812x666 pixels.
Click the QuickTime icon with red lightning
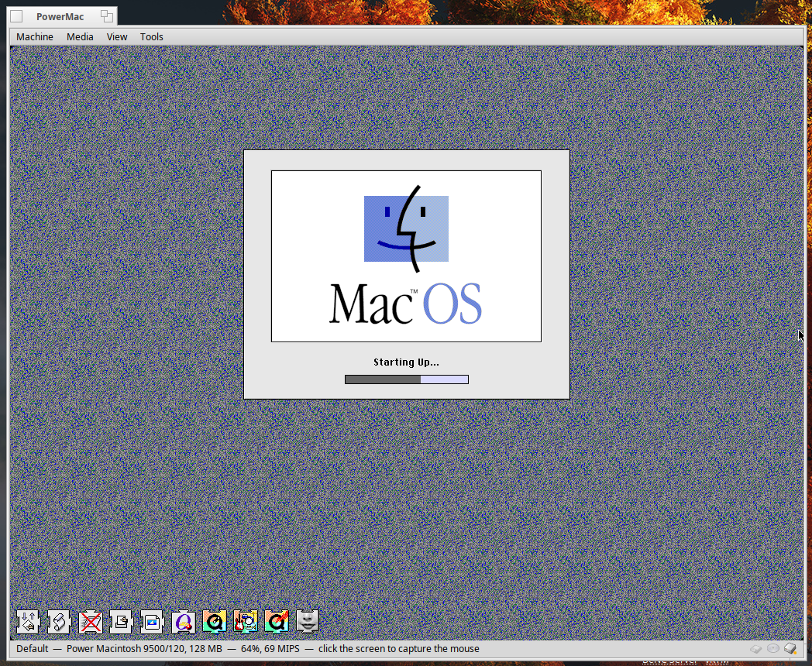click(x=277, y=622)
